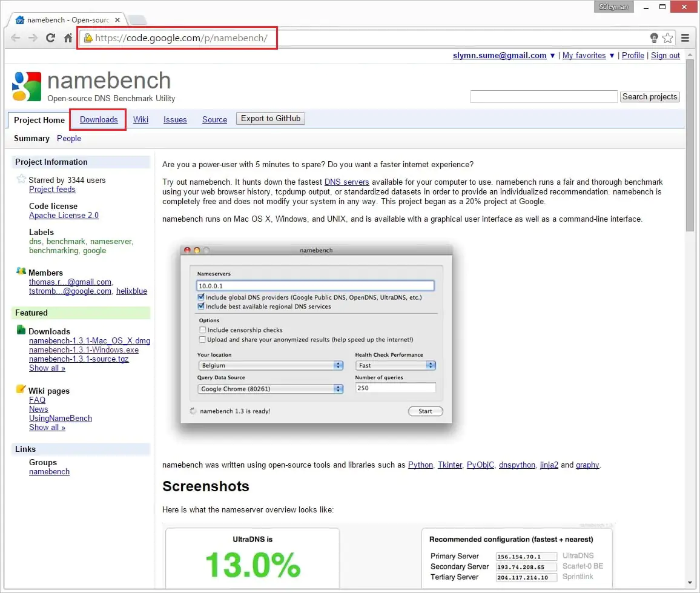Viewport: 700px width, 593px height.
Task: Click the Search projects button
Action: 650,97
